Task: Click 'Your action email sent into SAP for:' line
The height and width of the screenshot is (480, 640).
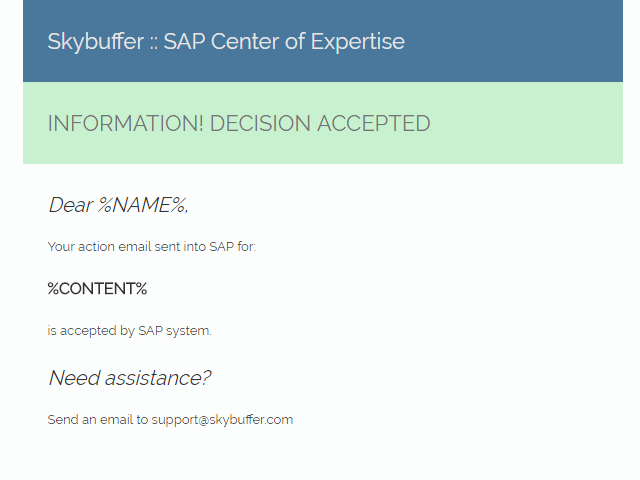Action: [x=151, y=247]
